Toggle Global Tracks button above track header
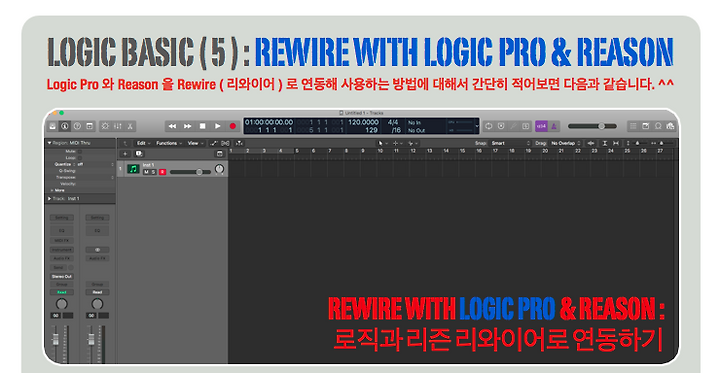The image size is (720, 373). coord(219,154)
